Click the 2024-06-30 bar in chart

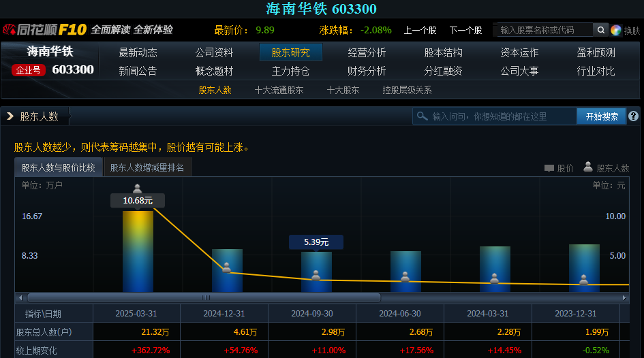pos(405,272)
